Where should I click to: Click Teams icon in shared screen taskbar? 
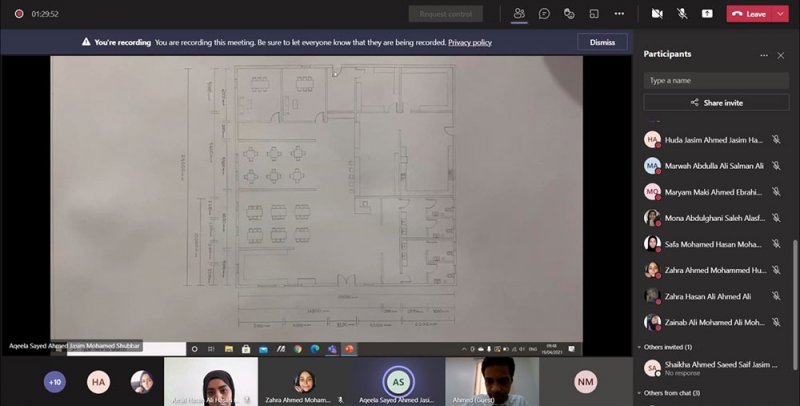(332, 349)
